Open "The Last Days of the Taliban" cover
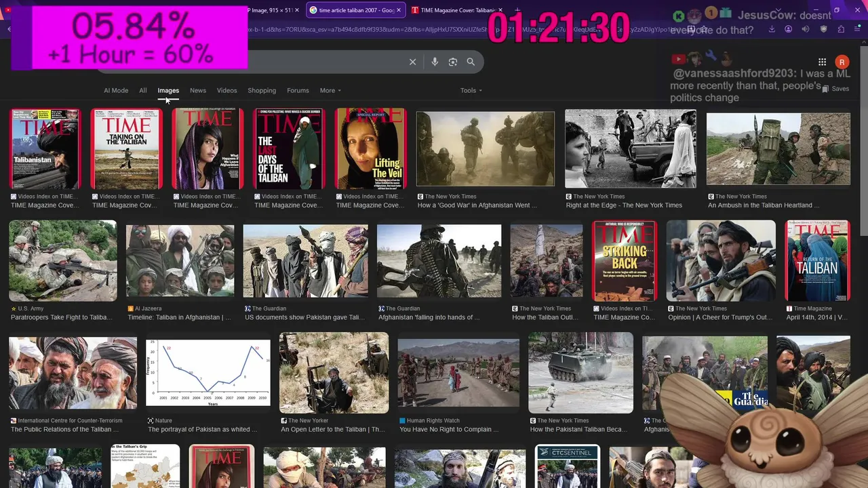Viewport: 868px width, 488px height. click(290, 149)
